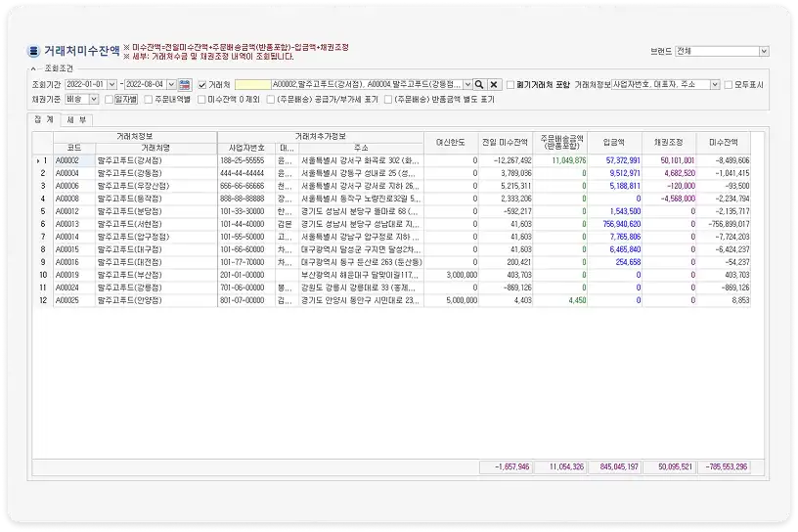Click the 거래처명 column header
798x532 pixels.
point(155,148)
